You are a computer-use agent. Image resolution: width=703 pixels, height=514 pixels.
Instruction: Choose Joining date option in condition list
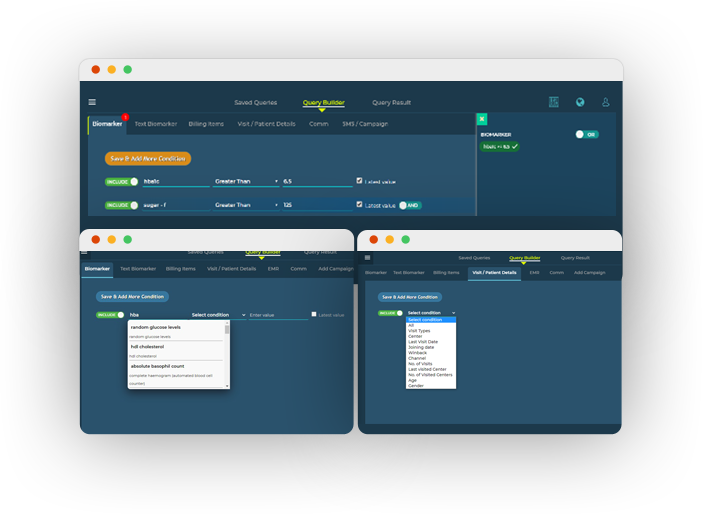pyautogui.click(x=421, y=347)
